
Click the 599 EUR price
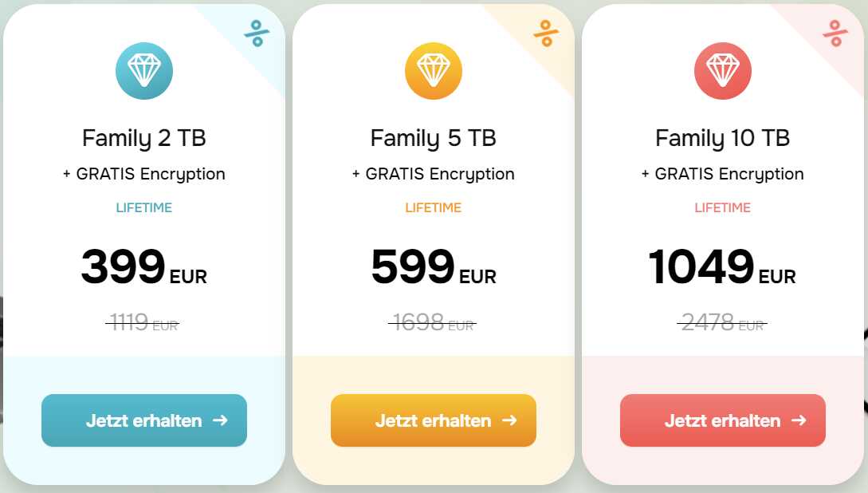point(434,267)
